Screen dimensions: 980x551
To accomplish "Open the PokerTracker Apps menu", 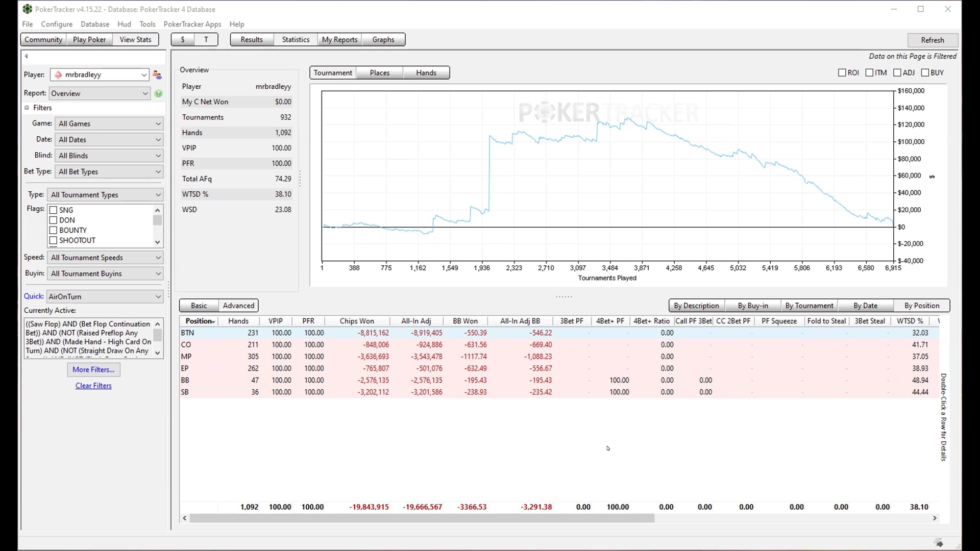I will [x=192, y=24].
